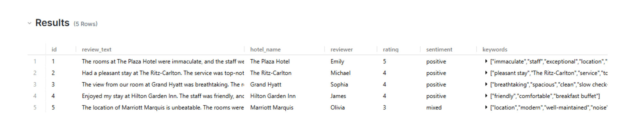Viewport: 644px width, 139px height.
Task: Expand keywords array for Hilton Garden Inn
Action: tap(486, 96)
